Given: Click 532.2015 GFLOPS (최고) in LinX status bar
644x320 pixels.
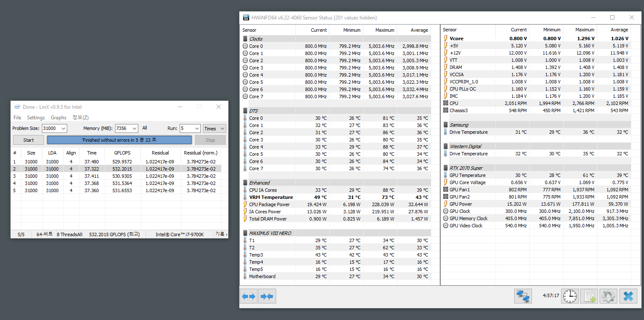Looking at the screenshot, I should point(115,234).
